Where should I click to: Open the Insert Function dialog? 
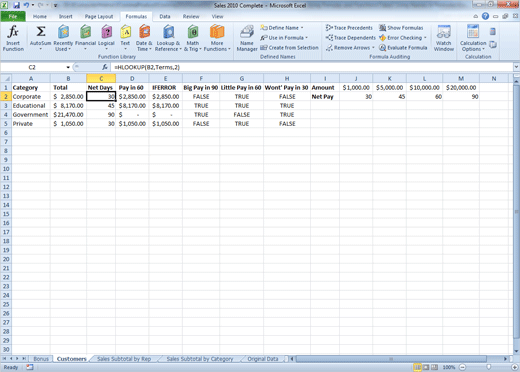point(13,38)
